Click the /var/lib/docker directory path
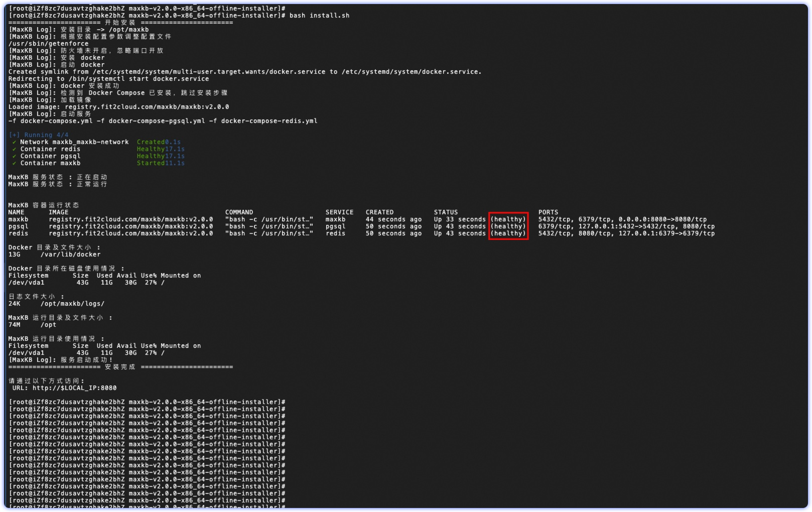Screen dimensions: 812x512 click(x=70, y=254)
